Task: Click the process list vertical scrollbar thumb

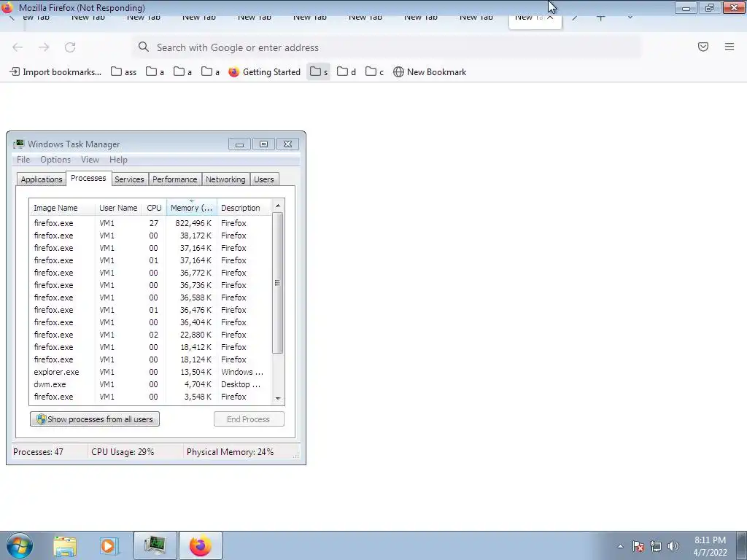Action: 278,283
